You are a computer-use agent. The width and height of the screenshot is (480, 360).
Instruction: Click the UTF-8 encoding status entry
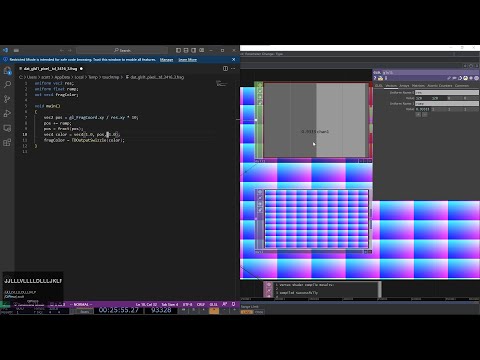[x=188, y=304]
